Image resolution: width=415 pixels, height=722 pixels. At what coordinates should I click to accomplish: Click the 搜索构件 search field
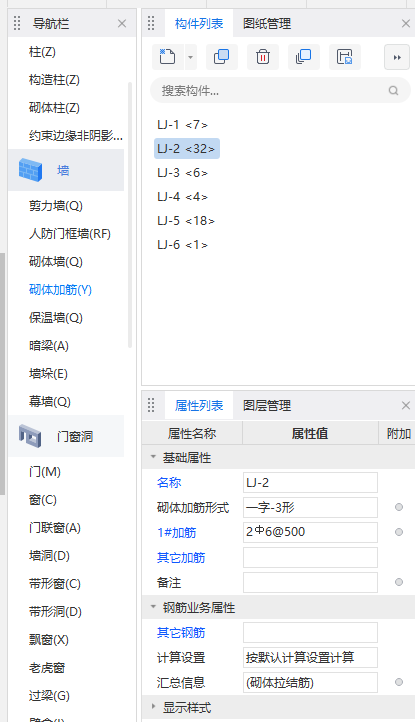point(280,90)
